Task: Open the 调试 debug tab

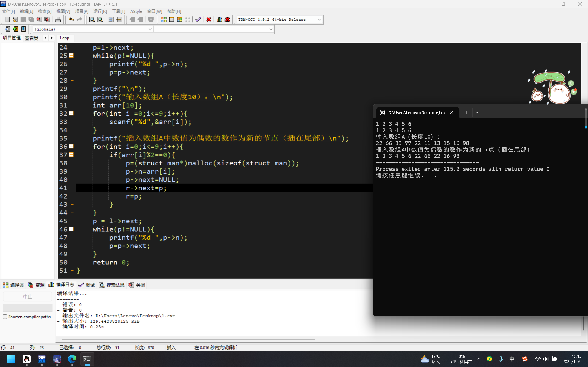Action: point(87,285)
